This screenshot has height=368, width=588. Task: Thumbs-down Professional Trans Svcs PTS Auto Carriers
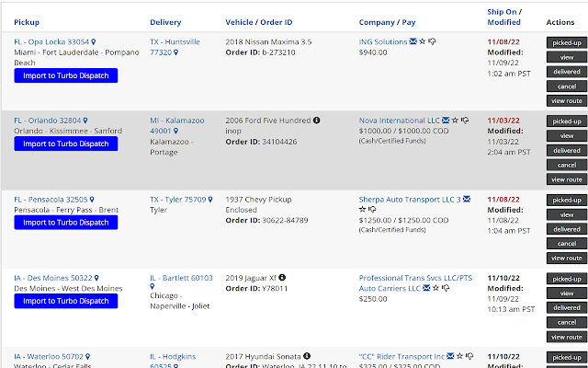(x=446, y=288)
